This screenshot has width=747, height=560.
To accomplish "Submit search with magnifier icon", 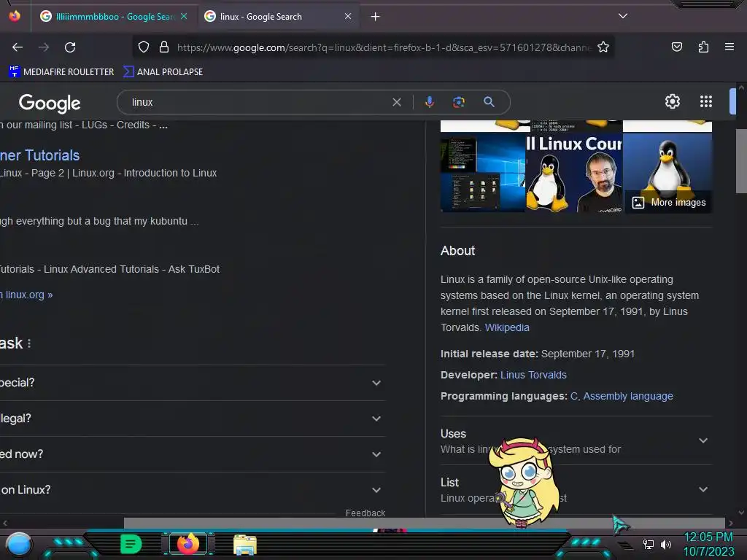I will [489, 102].
